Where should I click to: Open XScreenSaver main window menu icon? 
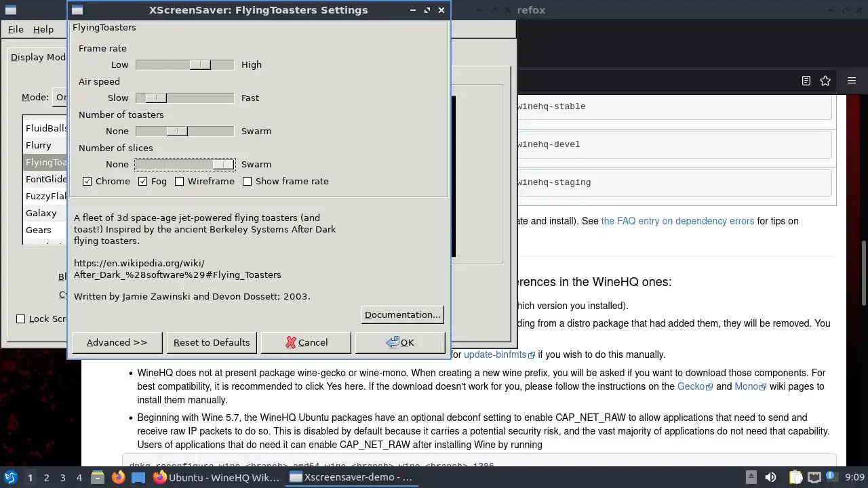pyautogui.click(x=9, y=10)
